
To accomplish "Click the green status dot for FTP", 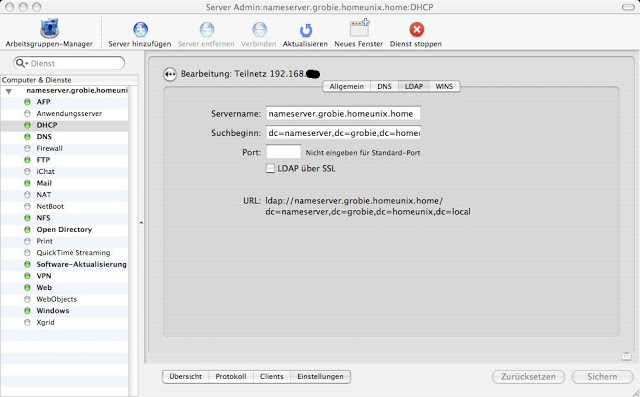I will (27, 160).
